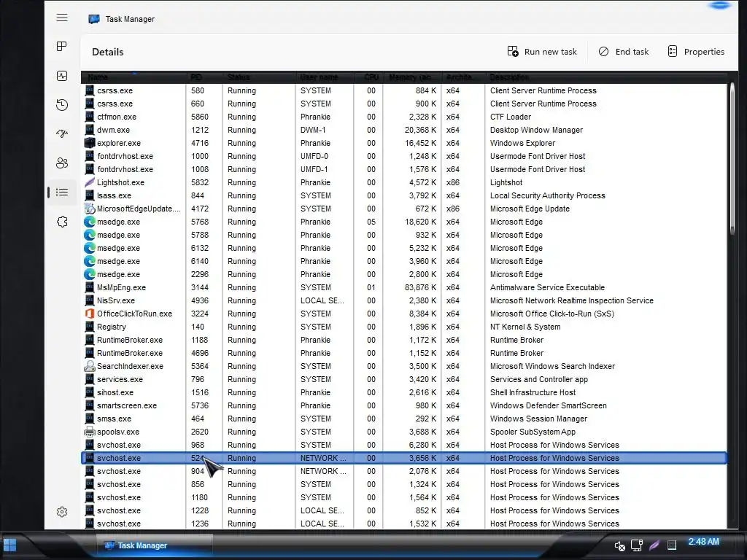Sort by the PID column header
The height and width of the screenshot is (560, 747).
[x=204, y=77]
